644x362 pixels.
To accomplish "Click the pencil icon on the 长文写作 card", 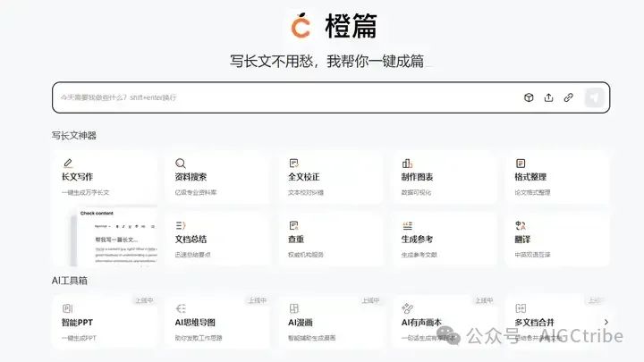I will [68, 164].
